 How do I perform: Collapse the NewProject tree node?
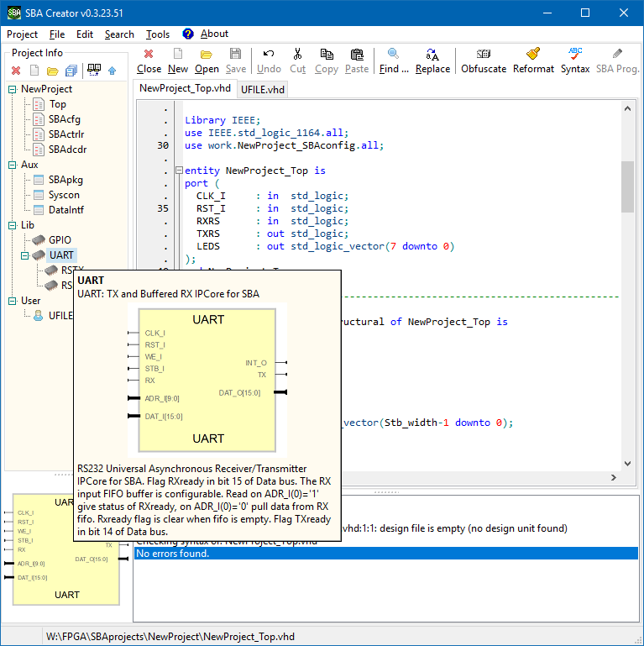(x=12, y=89)
